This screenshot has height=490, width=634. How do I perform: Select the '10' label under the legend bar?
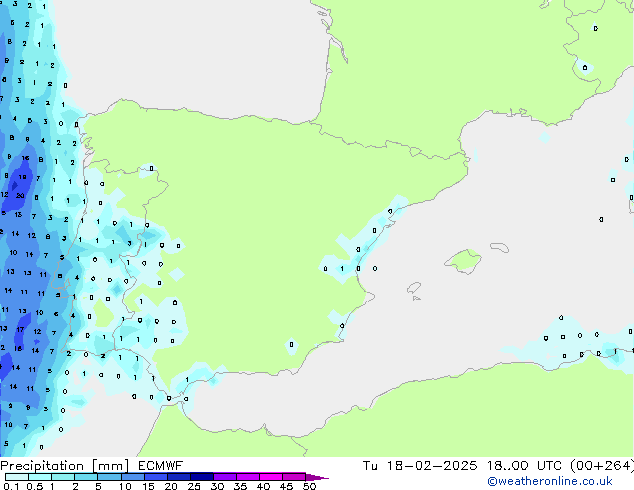click(x=125, y=486)
